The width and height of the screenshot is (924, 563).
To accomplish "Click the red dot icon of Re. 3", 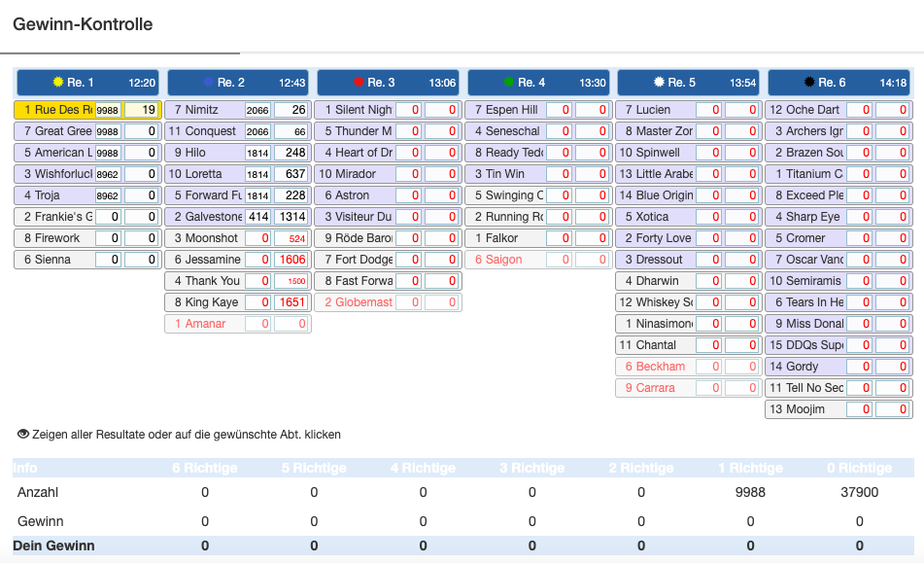I will click(359, 82).
